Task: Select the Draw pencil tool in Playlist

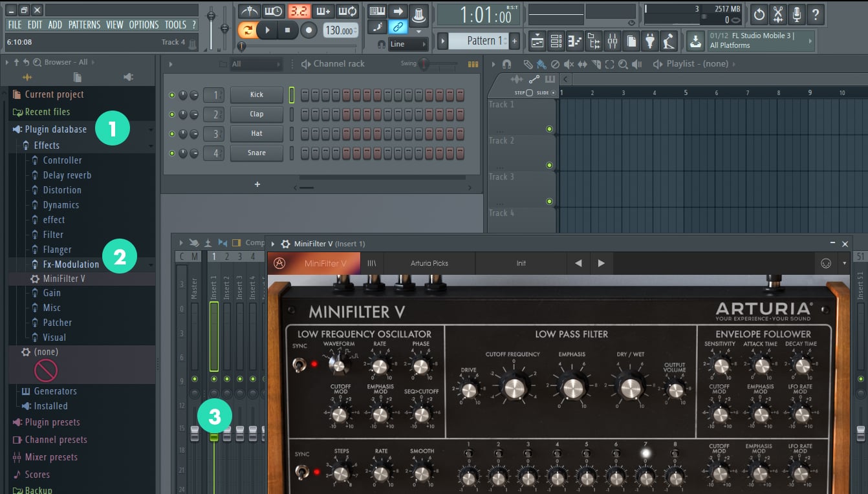Action: click(x=528, y=64)
